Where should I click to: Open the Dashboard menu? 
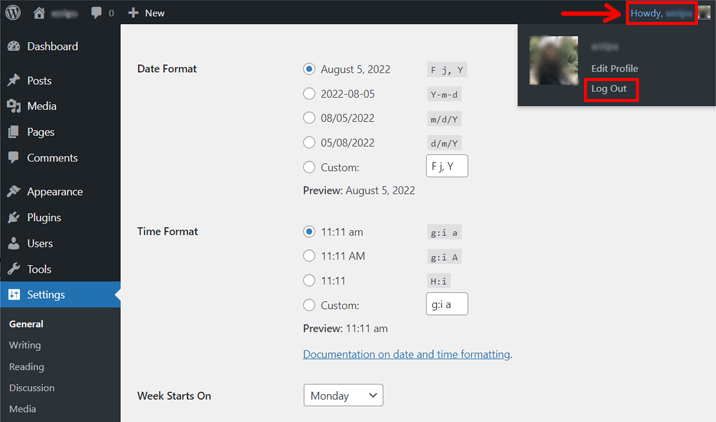53,46
